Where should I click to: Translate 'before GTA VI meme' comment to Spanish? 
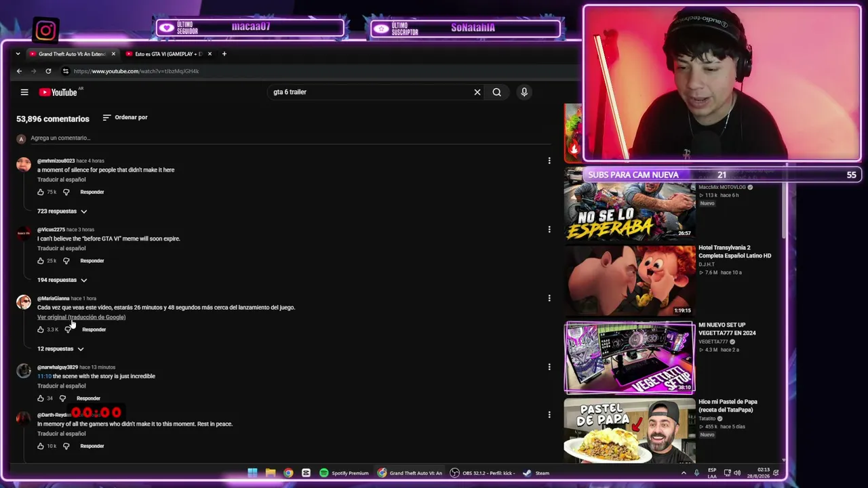coord(62,249)
